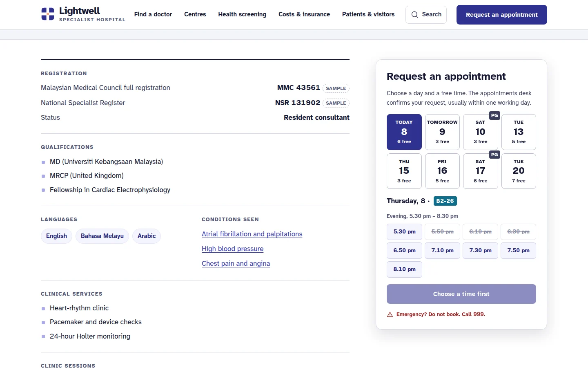Pick the 6.50 pm time slot

pyautogui.click(x=404, y=251)
